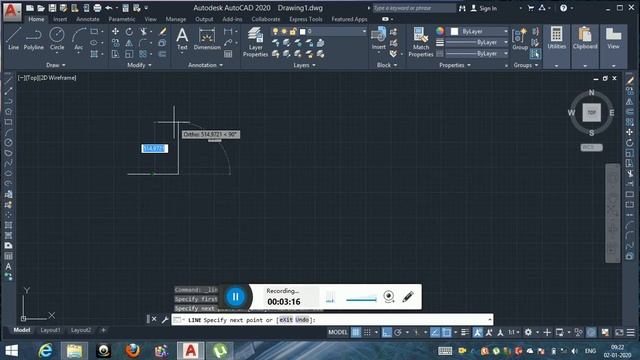The image size is (640, 360).
Task: Expand the Modify panel
Action: 139,65
